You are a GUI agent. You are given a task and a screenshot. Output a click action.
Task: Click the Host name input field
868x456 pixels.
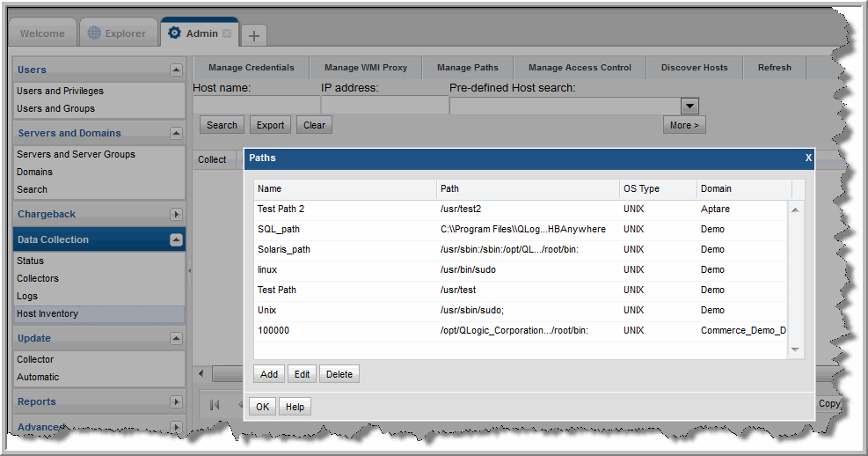pyautogui.click(x=256, y=106)
